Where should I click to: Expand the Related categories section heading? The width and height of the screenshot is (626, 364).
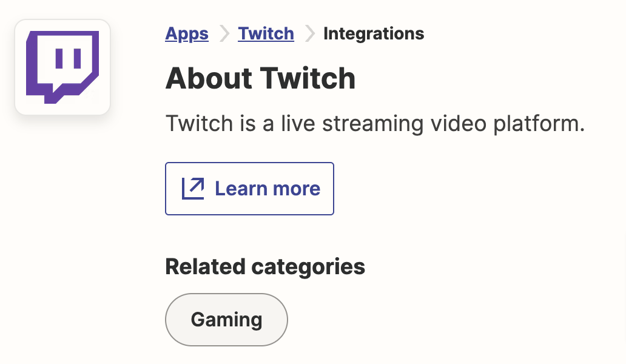pyautogui.click(x=265, y=266)
